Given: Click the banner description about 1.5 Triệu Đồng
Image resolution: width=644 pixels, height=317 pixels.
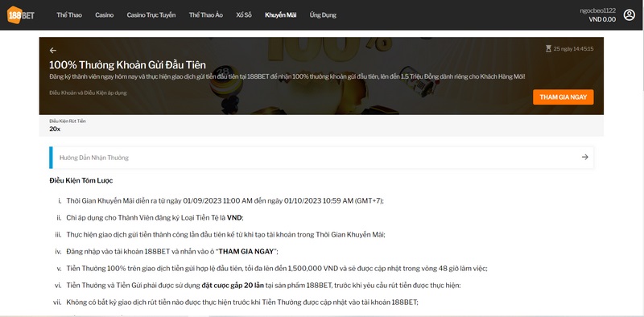Looking at the screenshot, I should (x=287, y=76).
